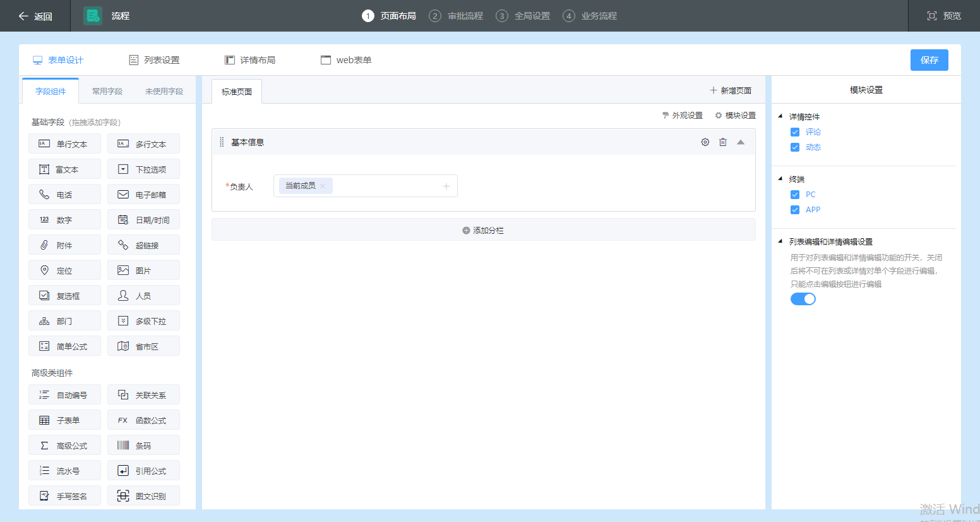
Task: Add the 条码 barcode component
Action: [x=143, y=446]
